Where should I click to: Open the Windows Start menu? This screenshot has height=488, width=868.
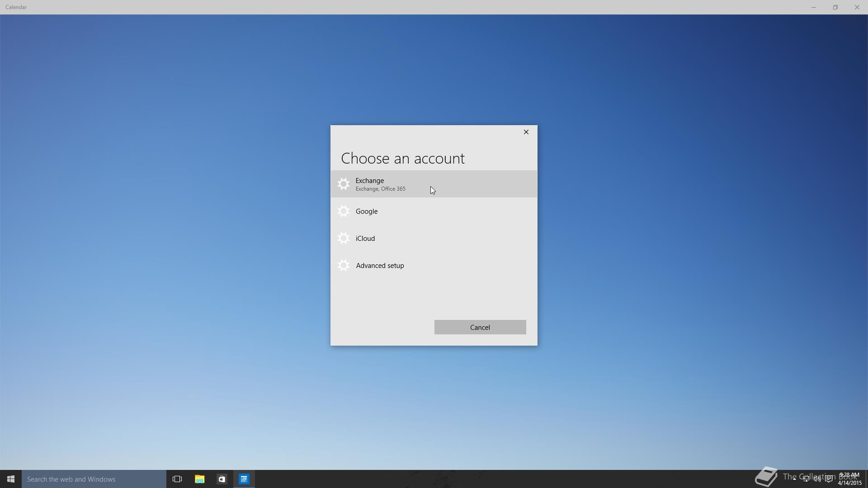click(x=11, y=479)
